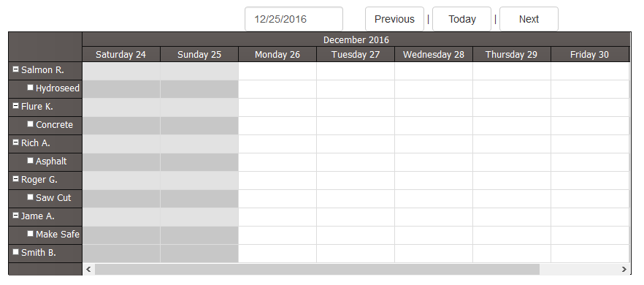This screenshot has width=644, height=285.
Task: Click the square icon beside Smith B.
Action: tap(15, 251)
